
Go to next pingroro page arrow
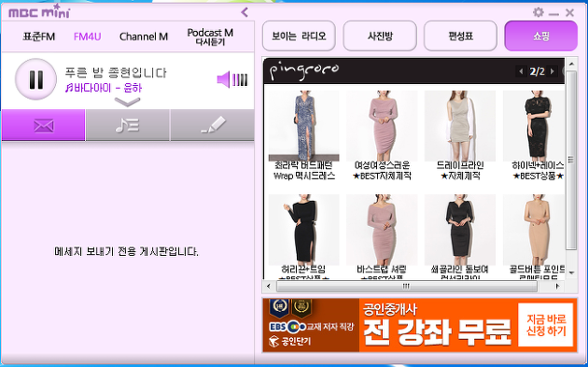[552, 71]
